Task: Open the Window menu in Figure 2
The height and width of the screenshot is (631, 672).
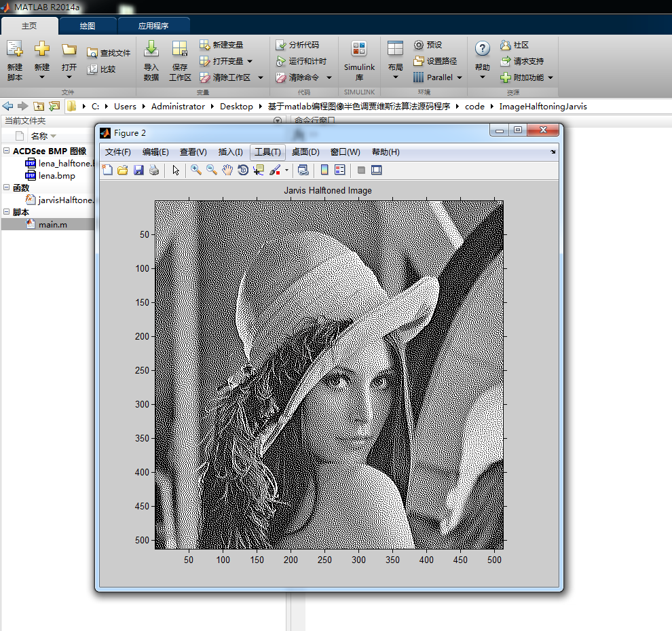Action: (x=345, y=152)
